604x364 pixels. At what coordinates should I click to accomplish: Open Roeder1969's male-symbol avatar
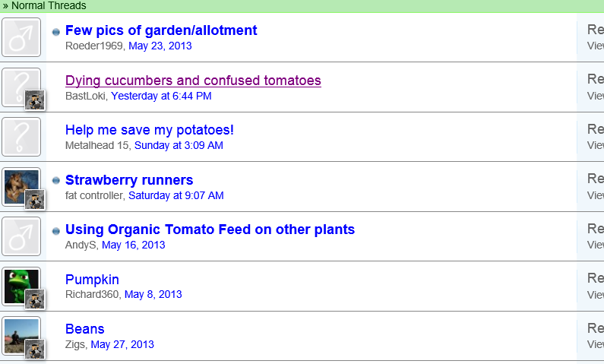(21, 37)
